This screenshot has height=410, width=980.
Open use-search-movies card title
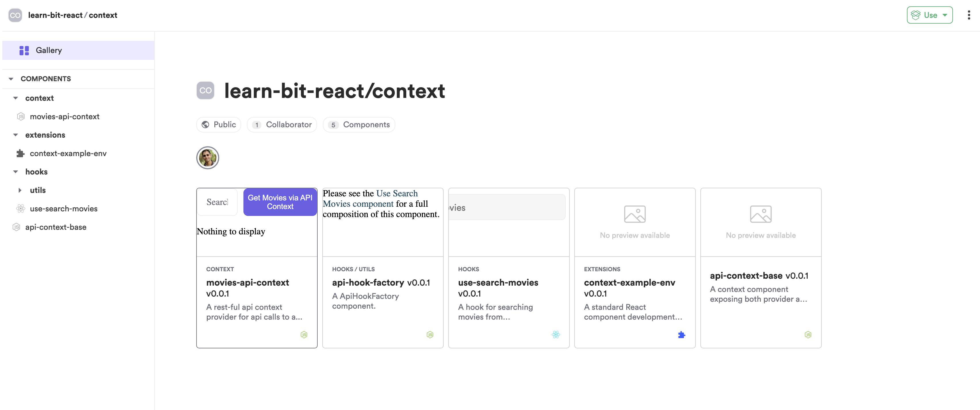point(498,282)
